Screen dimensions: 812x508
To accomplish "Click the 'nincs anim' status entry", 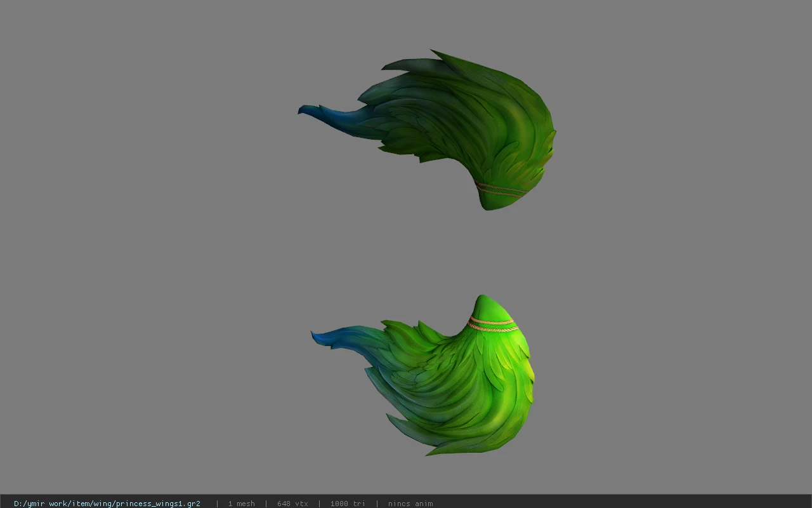I will click(410, 504).
